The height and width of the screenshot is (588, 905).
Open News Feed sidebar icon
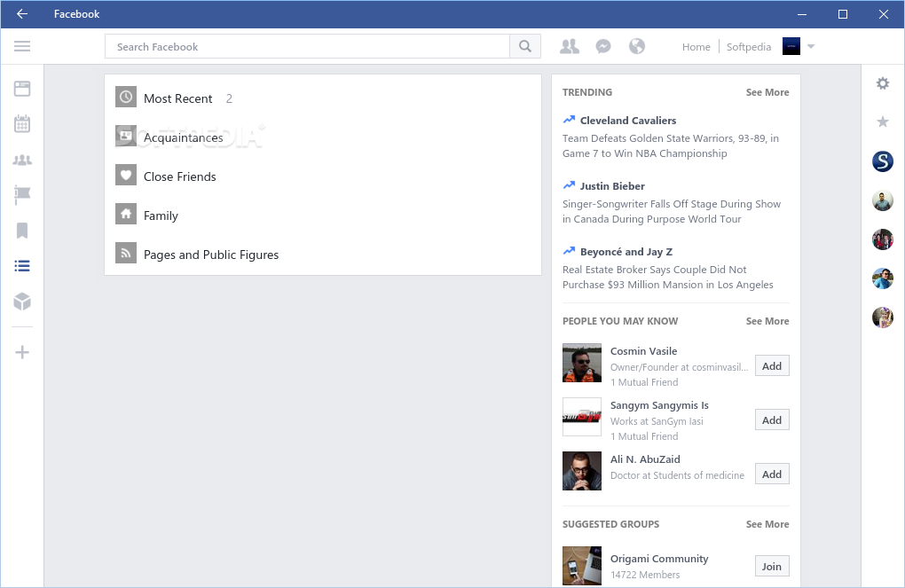click(x=22, y=89)
